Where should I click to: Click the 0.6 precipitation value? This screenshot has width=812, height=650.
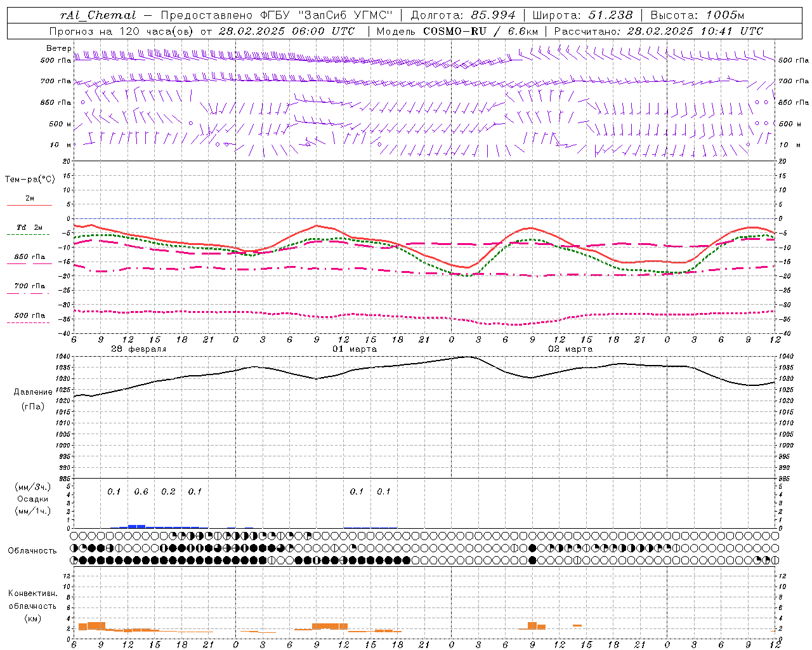(x=141, y=492)
